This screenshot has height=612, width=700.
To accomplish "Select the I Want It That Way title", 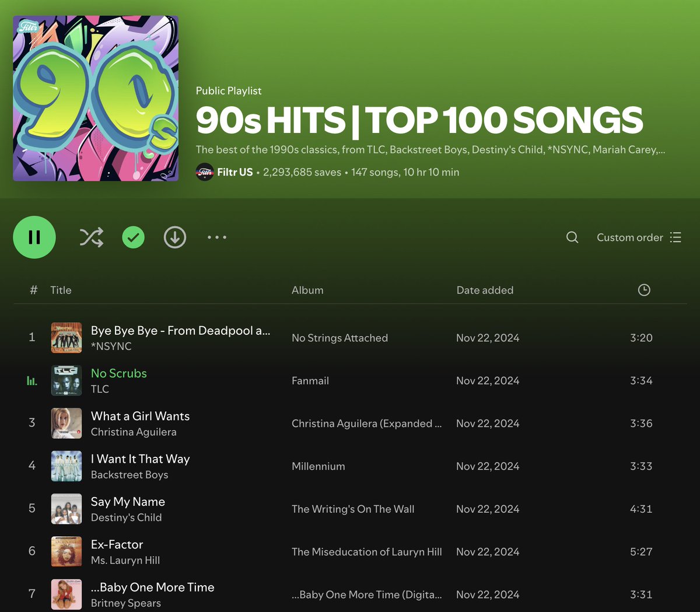I will click(140, 459).
